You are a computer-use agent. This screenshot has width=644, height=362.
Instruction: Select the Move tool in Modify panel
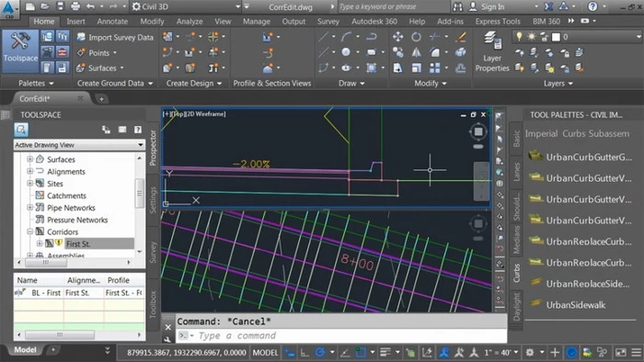coord(397,37)
